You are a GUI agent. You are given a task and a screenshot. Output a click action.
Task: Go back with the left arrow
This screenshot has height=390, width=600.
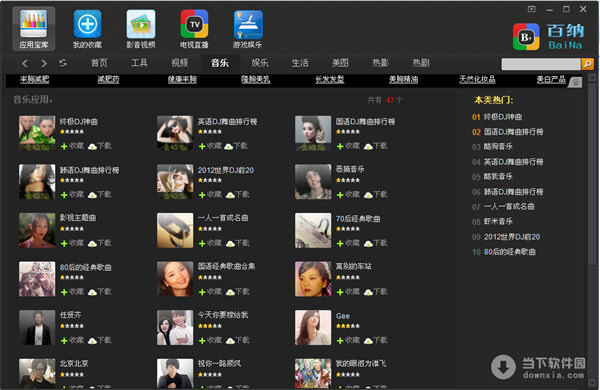point(25,63)
